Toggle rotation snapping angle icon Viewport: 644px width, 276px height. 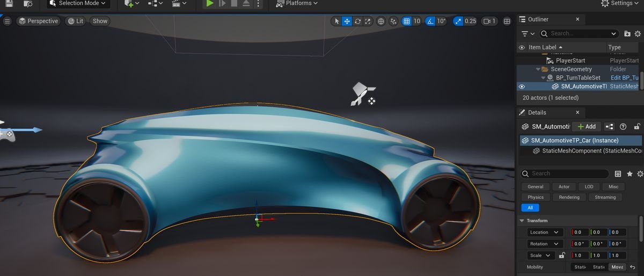[x=430, y=21]
